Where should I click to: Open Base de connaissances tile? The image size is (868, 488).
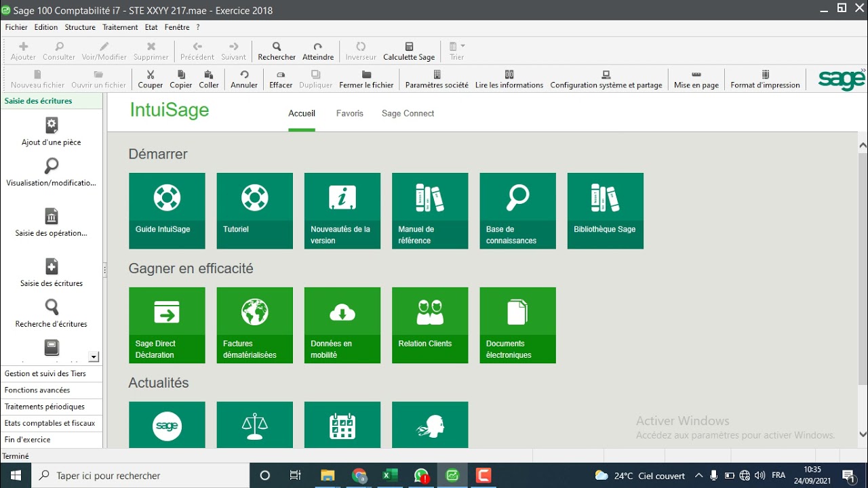click(517, 211)
